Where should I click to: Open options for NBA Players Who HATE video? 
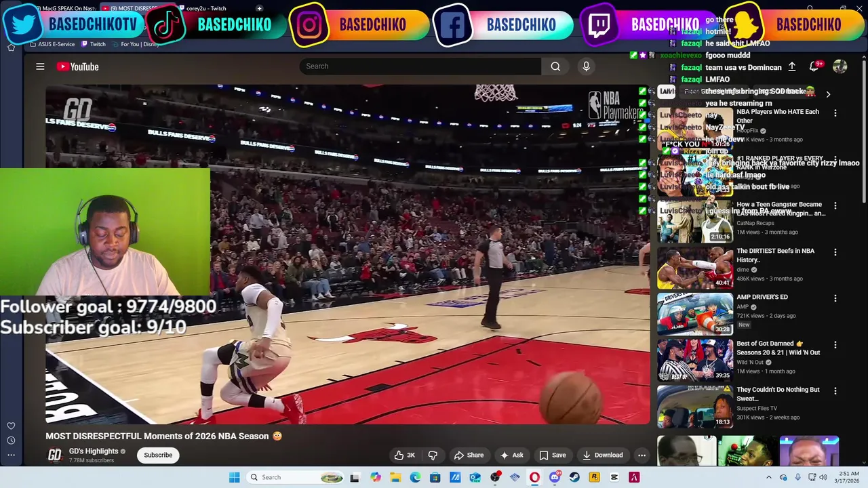point(835,113)
